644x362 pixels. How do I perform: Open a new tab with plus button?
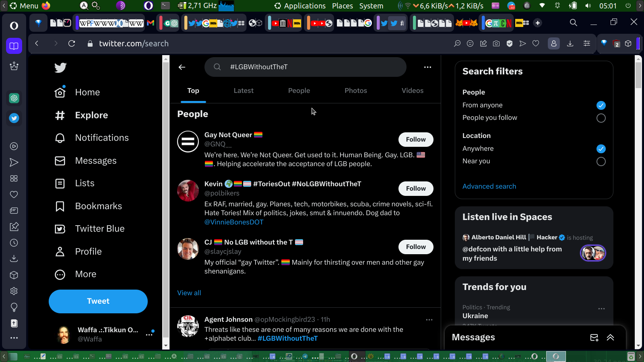[538, 23]
